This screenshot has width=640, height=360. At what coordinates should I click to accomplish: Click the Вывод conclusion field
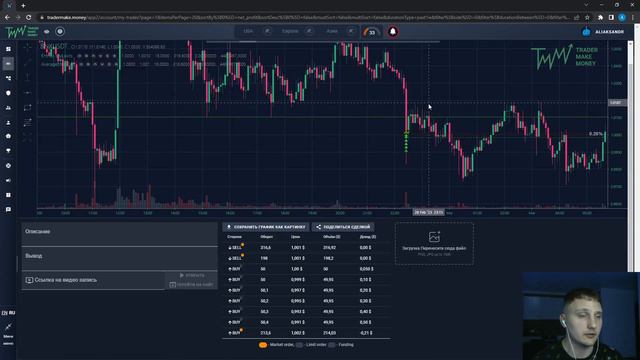tap(119, 258)
